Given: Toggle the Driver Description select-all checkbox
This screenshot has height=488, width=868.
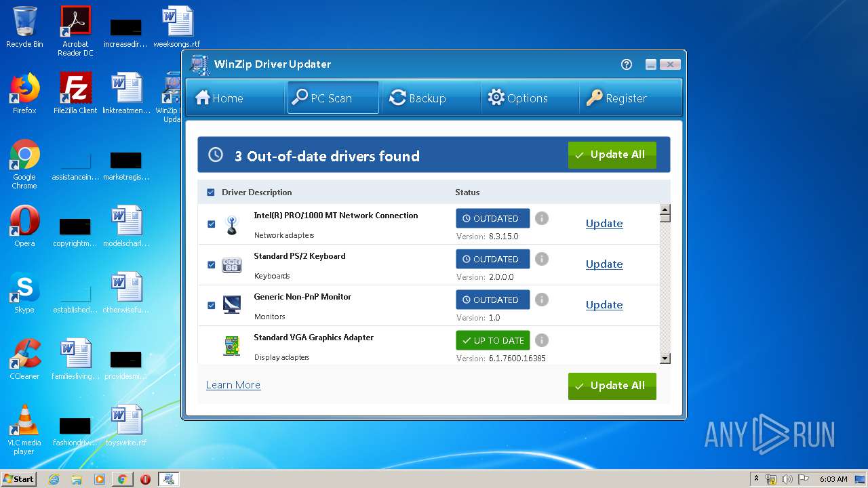Looking at the screenshot, I should 211,192.
